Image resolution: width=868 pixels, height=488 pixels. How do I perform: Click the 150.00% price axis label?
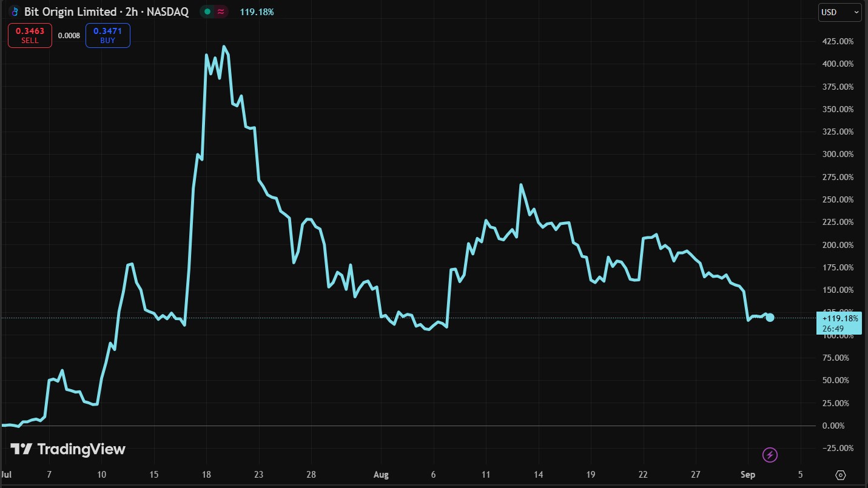point(838,290)
